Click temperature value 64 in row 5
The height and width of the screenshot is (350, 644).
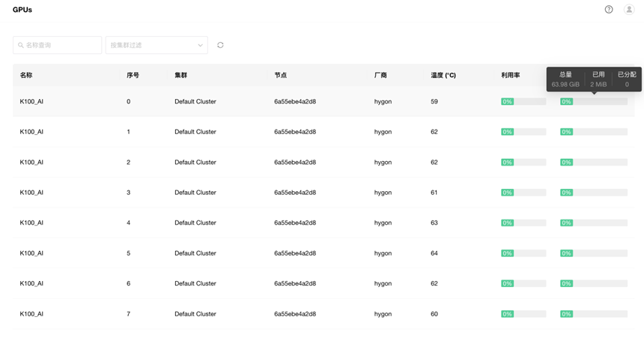(434, 253)
